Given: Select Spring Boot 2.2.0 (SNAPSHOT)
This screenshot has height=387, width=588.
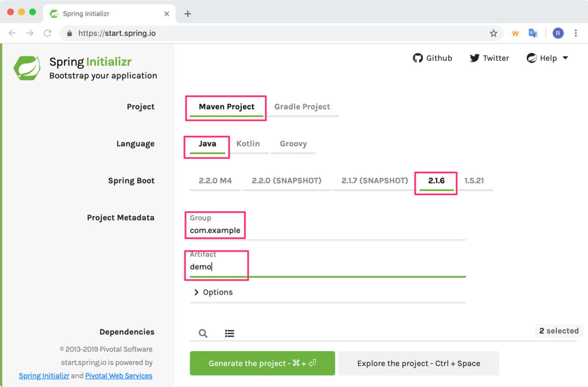Looking at the screenshot, I should coord(287,180).
